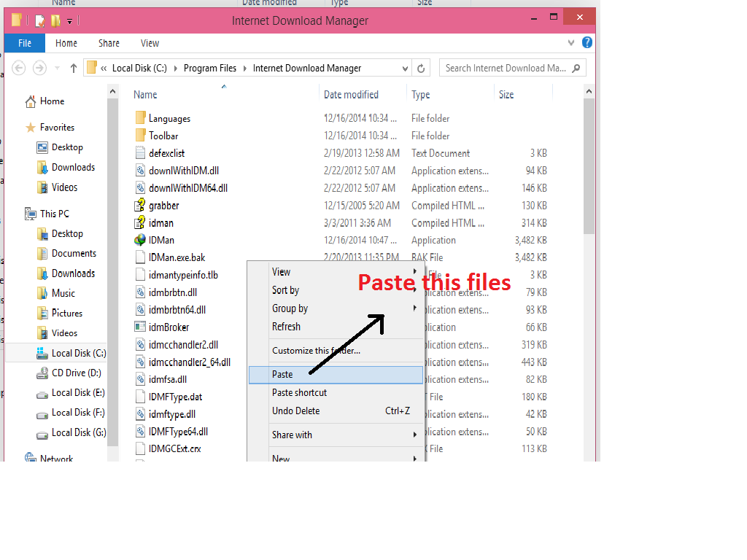Open quick access toolbar customize dropdown
Image resolution: width=747 pixels, height=560 pixels.
pyautogui.click(x=69, y=21)
